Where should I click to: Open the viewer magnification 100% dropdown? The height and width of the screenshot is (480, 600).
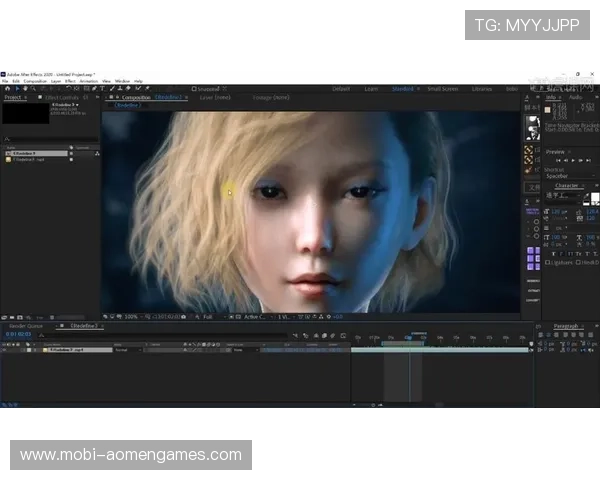[132, 317]
